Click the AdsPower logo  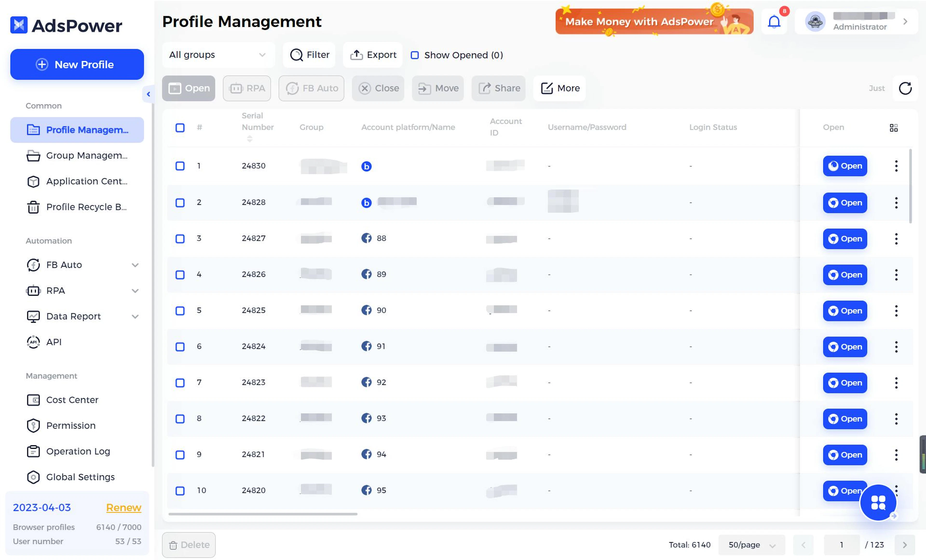coord(66,25)
